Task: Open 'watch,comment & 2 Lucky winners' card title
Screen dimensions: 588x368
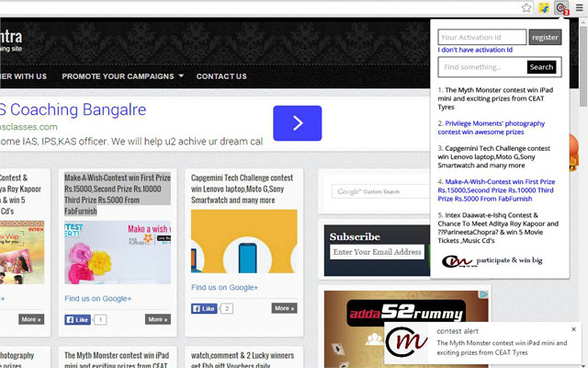Action: tap(243, 360)
